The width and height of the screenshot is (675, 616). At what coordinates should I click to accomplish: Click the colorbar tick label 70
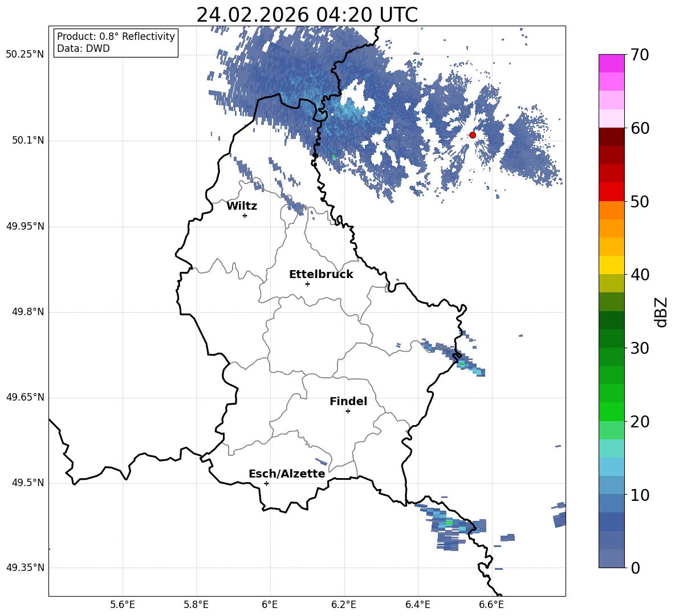[640, 55]
